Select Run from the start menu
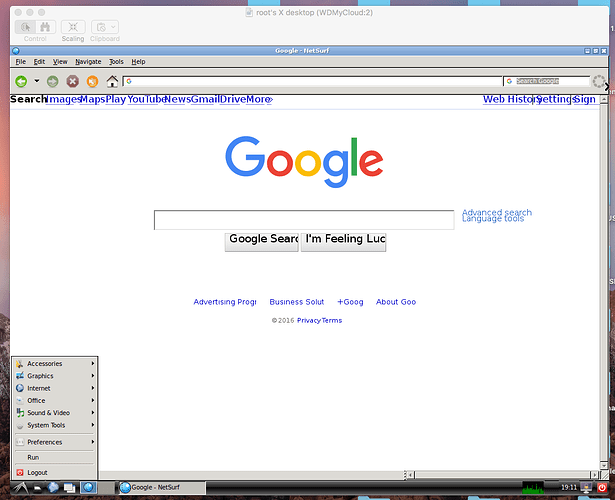Image resolution: width=615 pixels, height=500 pixels. [x=55, y=457]
